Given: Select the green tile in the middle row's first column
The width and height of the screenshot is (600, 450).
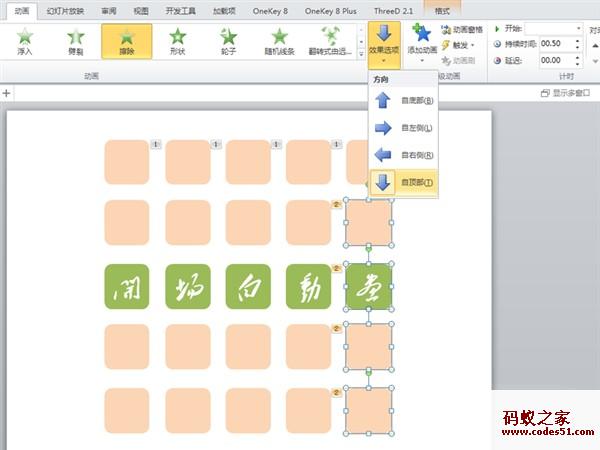Looking at the screenshot, I should point(127,286).
